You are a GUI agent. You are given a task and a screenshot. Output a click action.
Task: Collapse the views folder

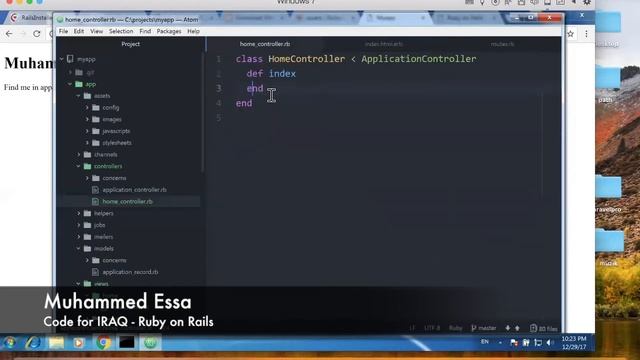78,284
